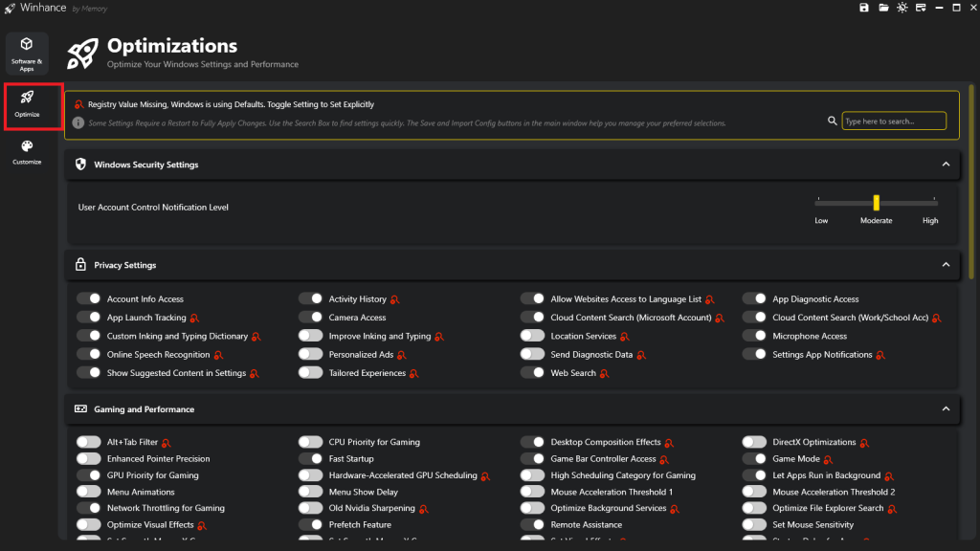Click the shield icon of Windows Security Settings
980x551 pixels.
coord(80,165)
